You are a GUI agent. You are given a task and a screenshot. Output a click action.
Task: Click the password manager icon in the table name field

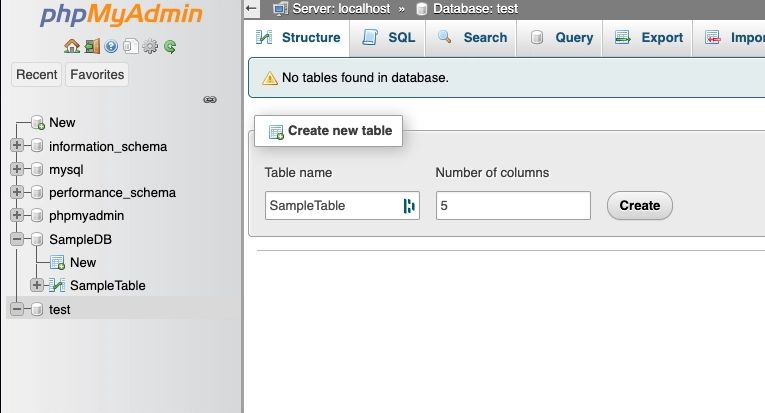[x=409, y=206]
